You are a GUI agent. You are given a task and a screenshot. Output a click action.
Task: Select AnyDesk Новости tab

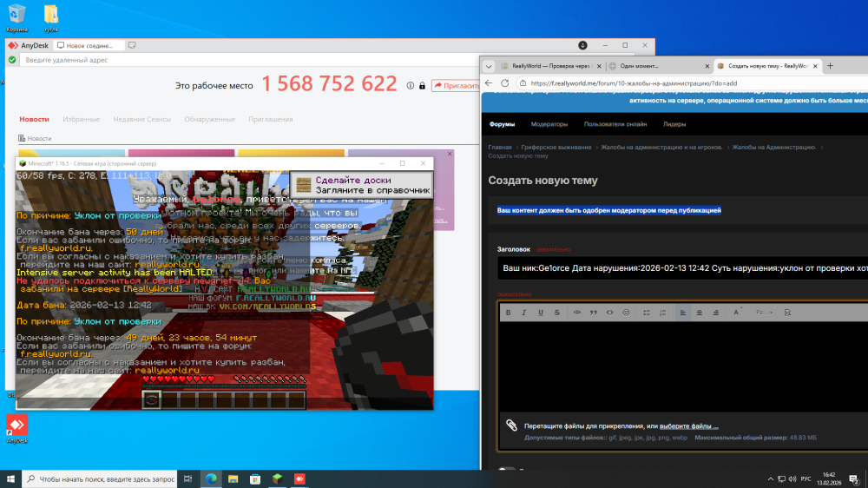(34, 119)
